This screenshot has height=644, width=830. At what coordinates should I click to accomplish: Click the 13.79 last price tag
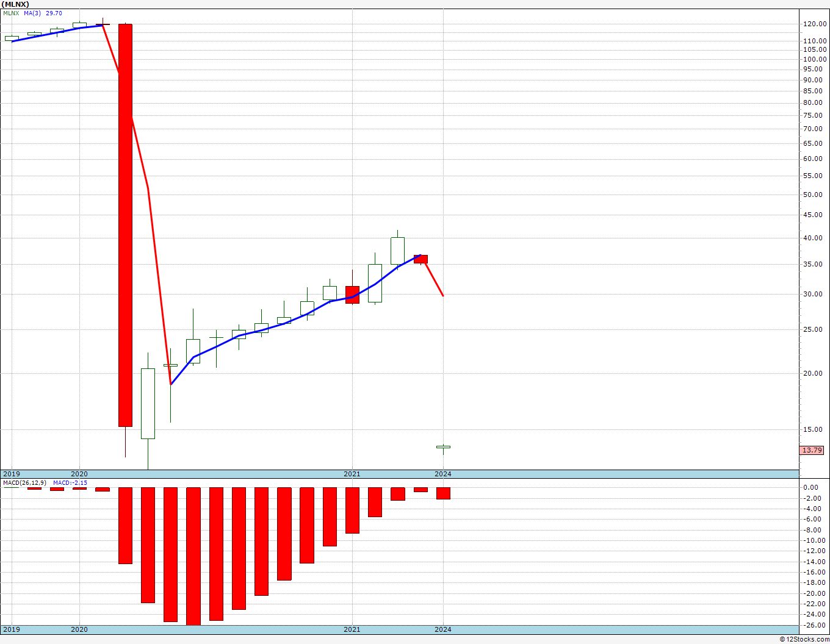tap(812, 450)
